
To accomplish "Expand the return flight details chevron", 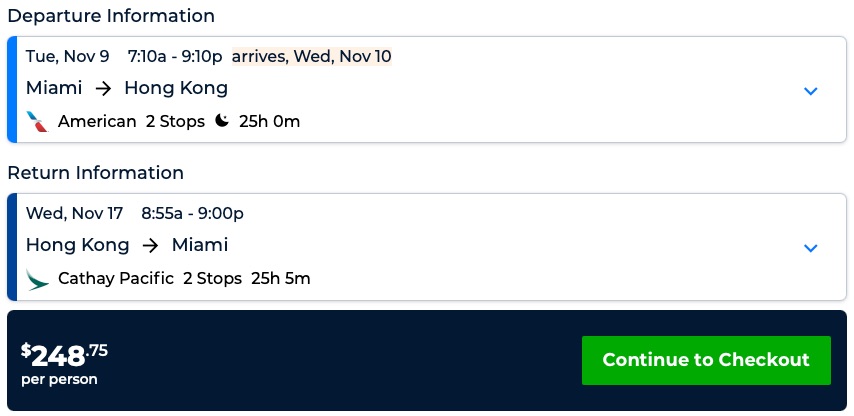I will point(811,248).
